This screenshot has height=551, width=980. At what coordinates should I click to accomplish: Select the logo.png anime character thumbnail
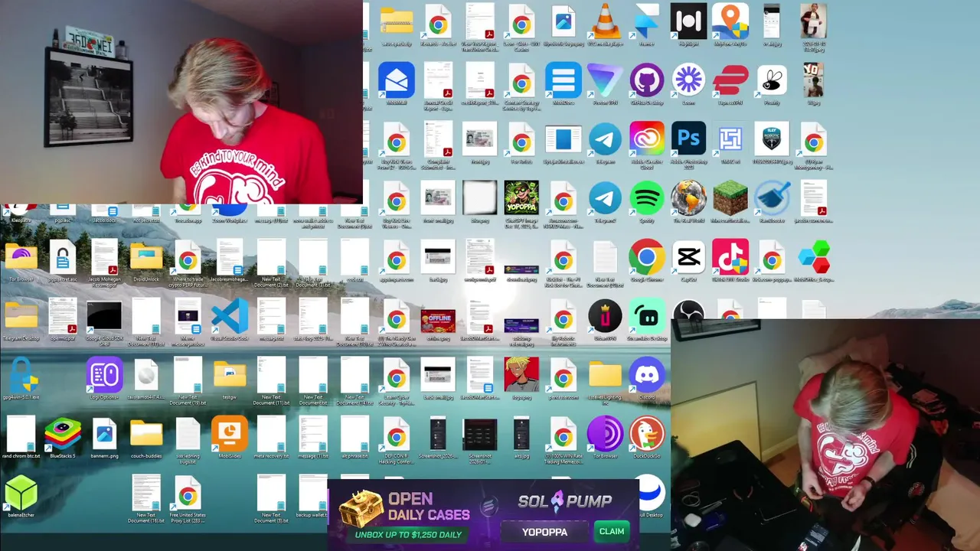point(521,375)
